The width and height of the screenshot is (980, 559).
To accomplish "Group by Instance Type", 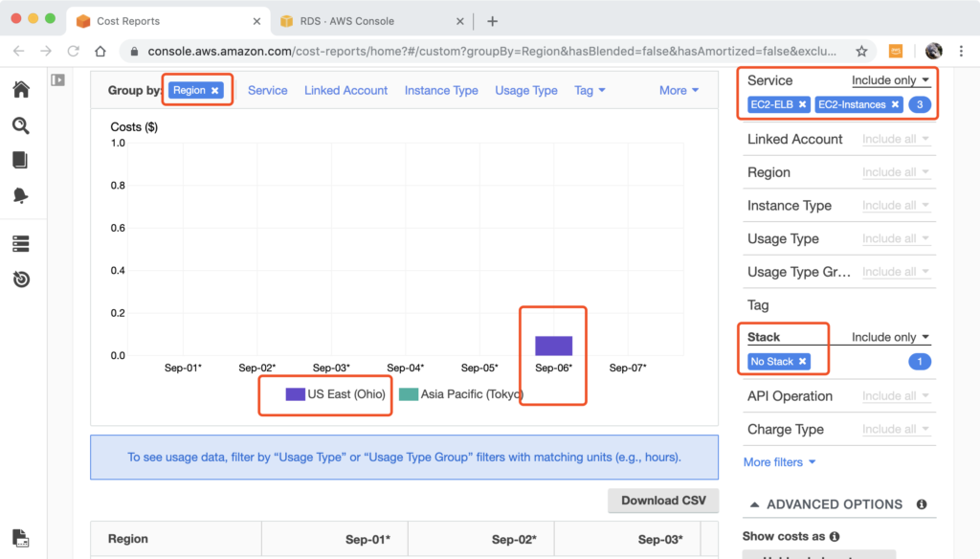I will pos(441,91).
